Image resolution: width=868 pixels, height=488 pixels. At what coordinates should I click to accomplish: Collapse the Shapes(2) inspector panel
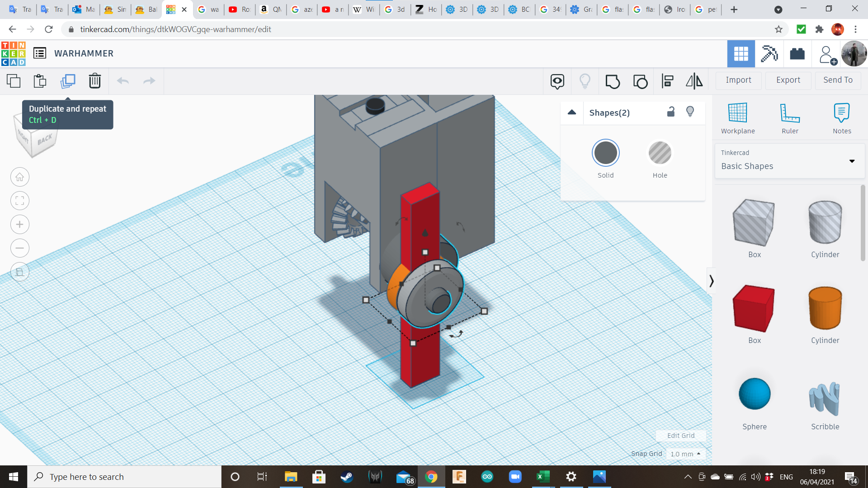[572, 113]
